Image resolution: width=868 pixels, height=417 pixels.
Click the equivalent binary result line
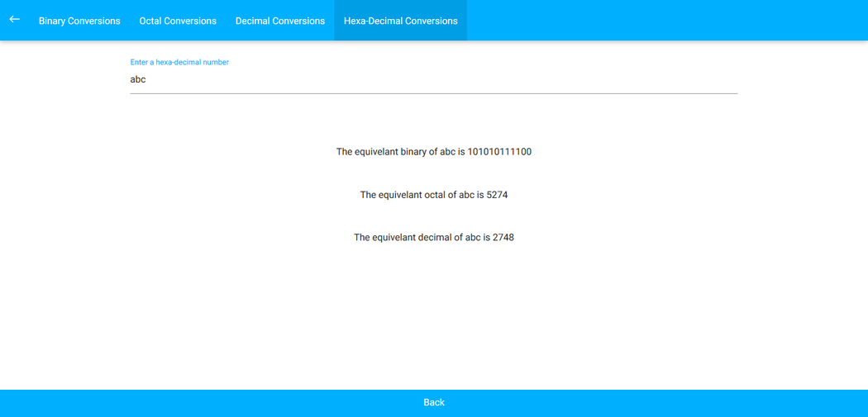[433, 152]
